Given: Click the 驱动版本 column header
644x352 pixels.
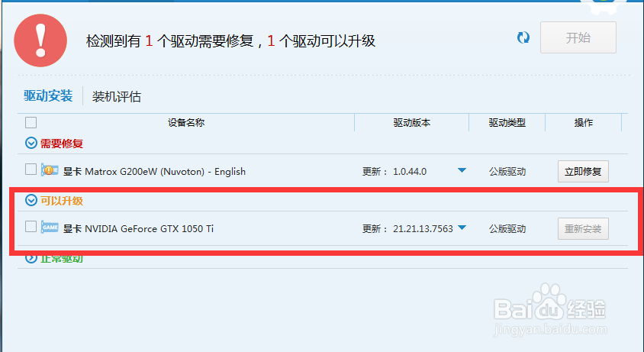Looking at the screenshot, I should coord(412,122).
